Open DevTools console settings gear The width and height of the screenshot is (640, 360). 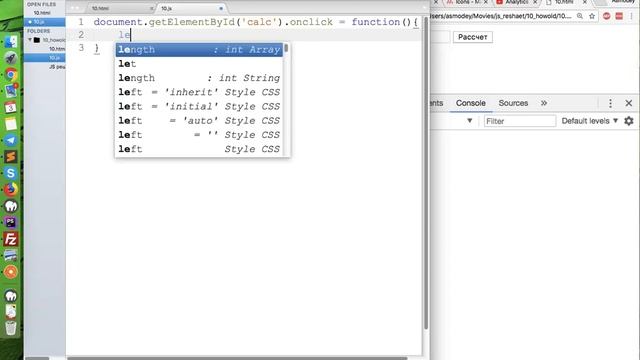629,121
